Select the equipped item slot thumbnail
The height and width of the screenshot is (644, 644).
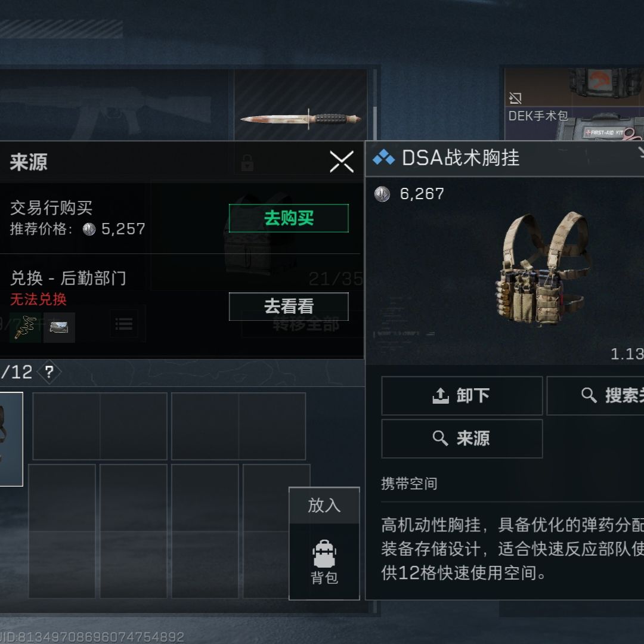click(x=11, y=439)
